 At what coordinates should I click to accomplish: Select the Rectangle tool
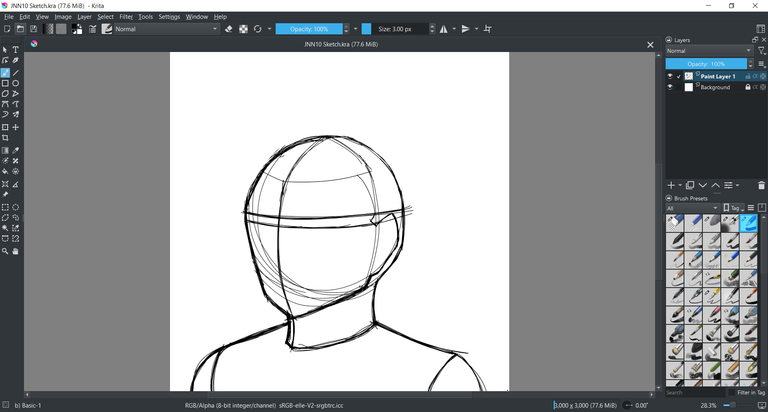pos(5,83)
